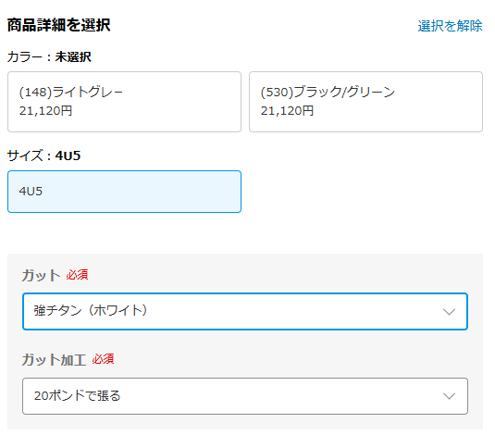
Task: Open the ガット dropdown showing 強チタン（ホワイト）
Action: pos(245,311)
